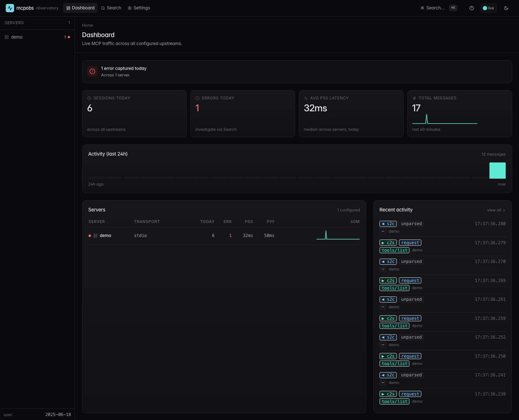Click view all in Recent activity
Image resolution: width=519 pixels, height=420 pixels.
coord(496,210)
